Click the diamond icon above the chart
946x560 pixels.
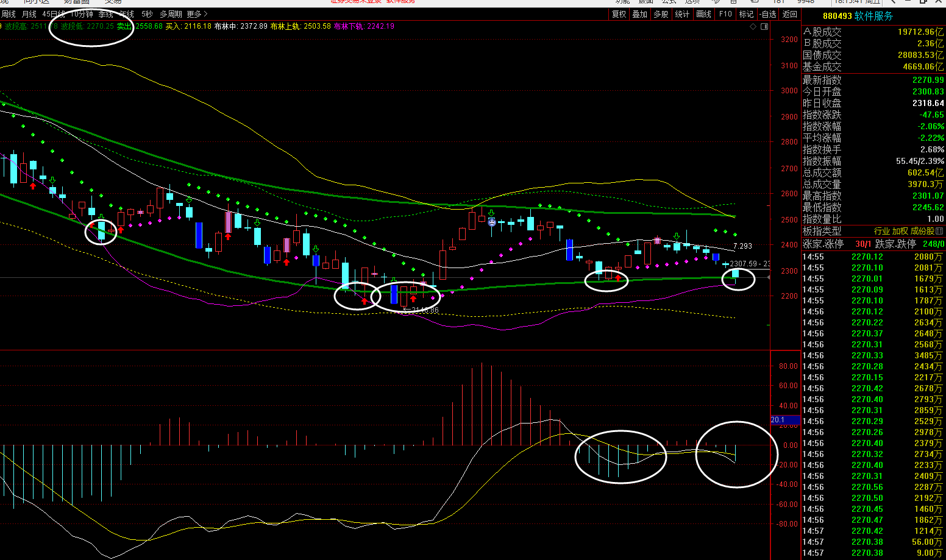(x=753, y=27)
